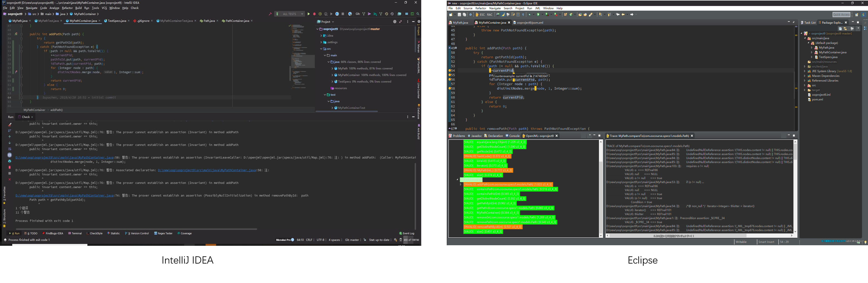Toggle the 2: Structure side tool button
Viewport: 868px width, 283px height.
coord(4,218)
